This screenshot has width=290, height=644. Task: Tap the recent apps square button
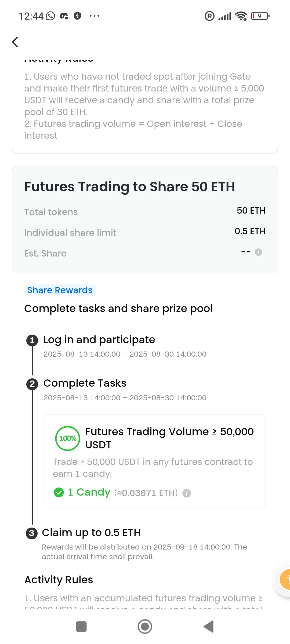point(81,627)
